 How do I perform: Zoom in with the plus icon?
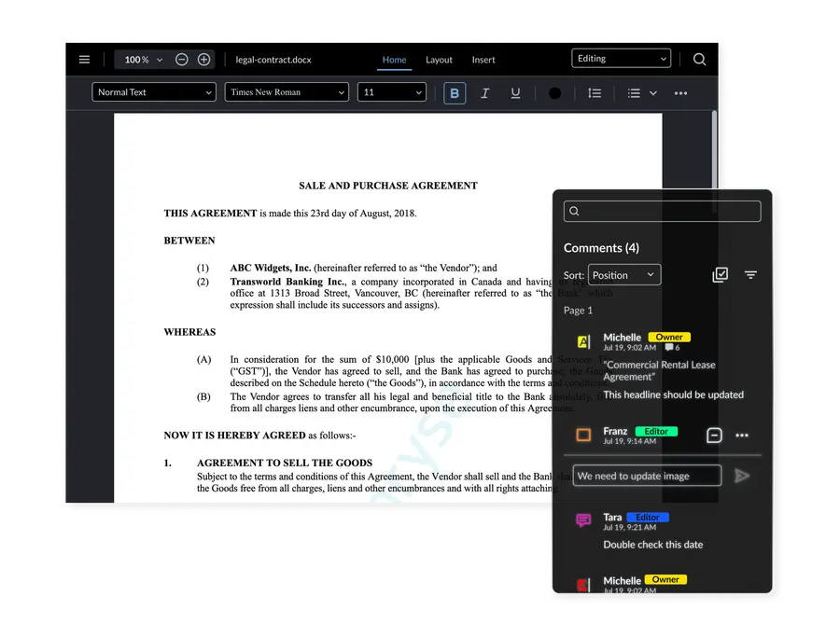pos(203,60)
